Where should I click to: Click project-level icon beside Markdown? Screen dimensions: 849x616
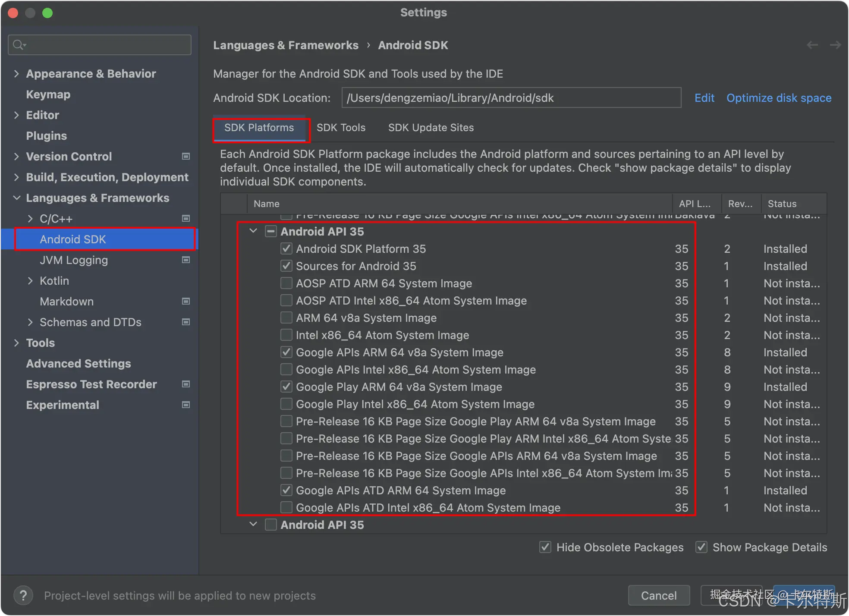point(186,301)
